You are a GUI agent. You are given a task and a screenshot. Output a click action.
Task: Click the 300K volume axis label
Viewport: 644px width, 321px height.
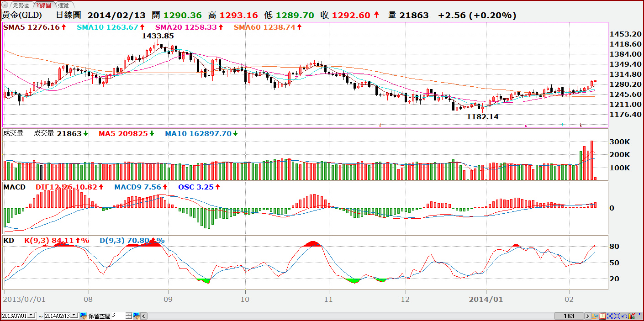tap(620, 142)
